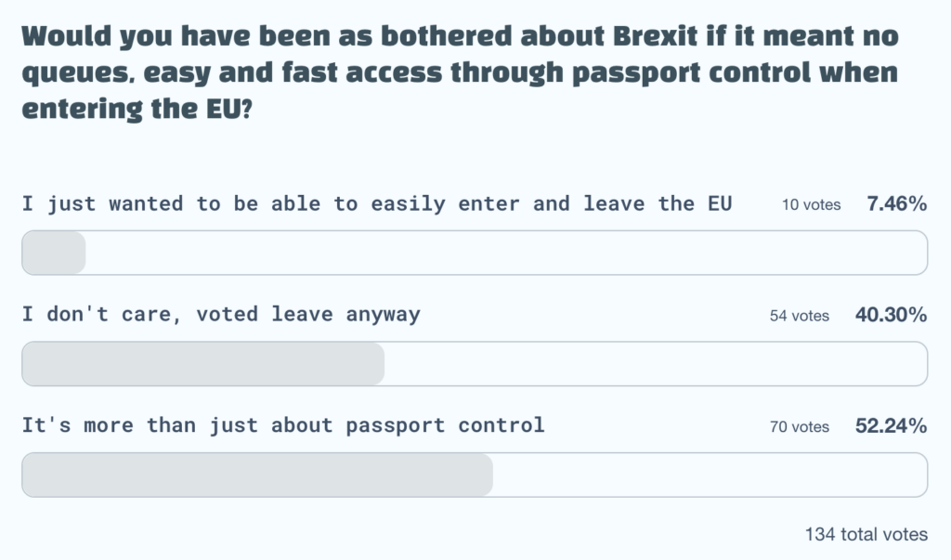
Task: Click the empty part of the 'voted leave' bar
Action: [x=655, y=364]
